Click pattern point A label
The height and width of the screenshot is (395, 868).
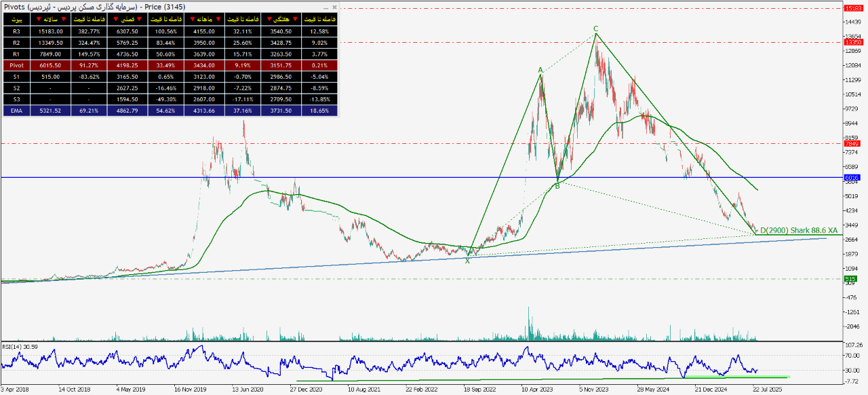(540, 70)
